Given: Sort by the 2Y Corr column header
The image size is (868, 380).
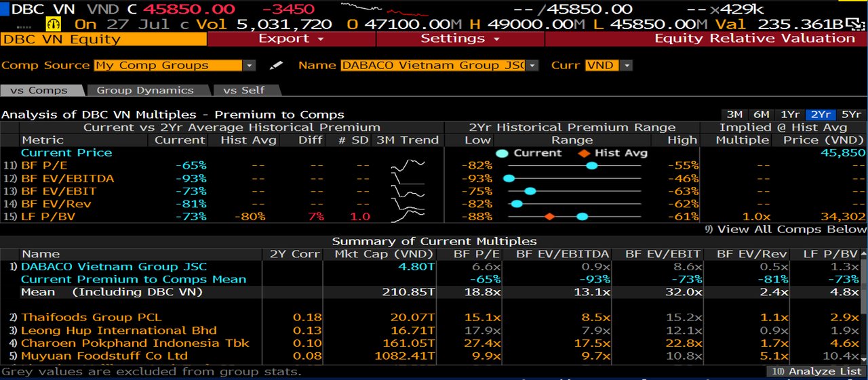Looking at the screenshot, I should click(292, 254).
